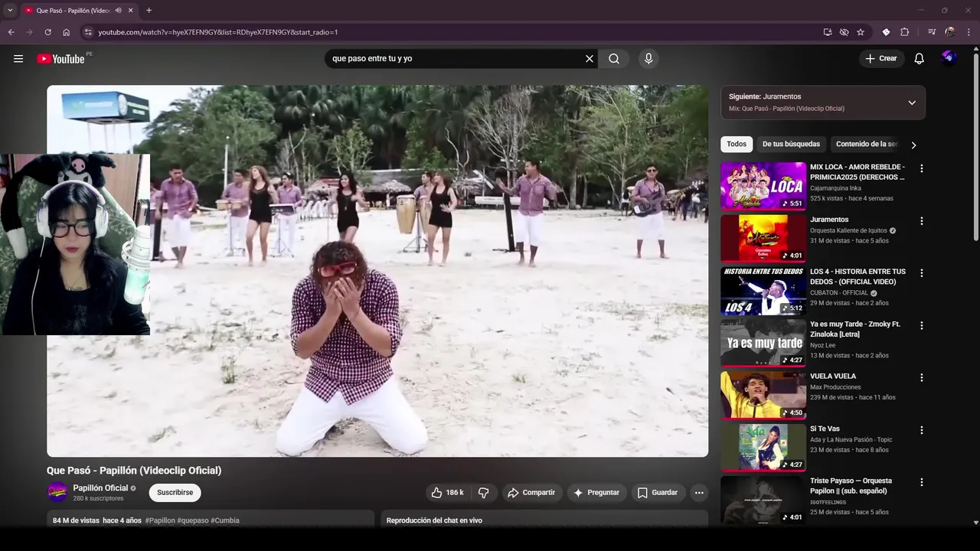Open YouTube notifications bell
The width and height of the screenshot is (980, 551).
(920, 59)
